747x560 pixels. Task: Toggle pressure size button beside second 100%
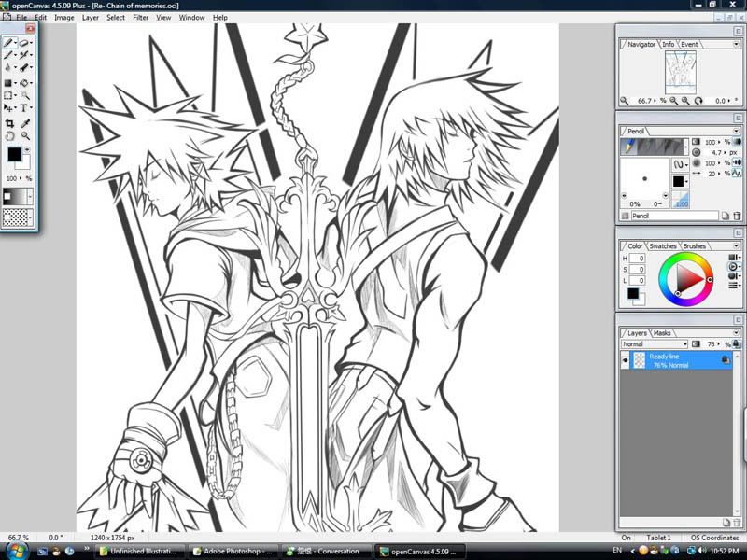pyautogui.click(x=737, y=162)
